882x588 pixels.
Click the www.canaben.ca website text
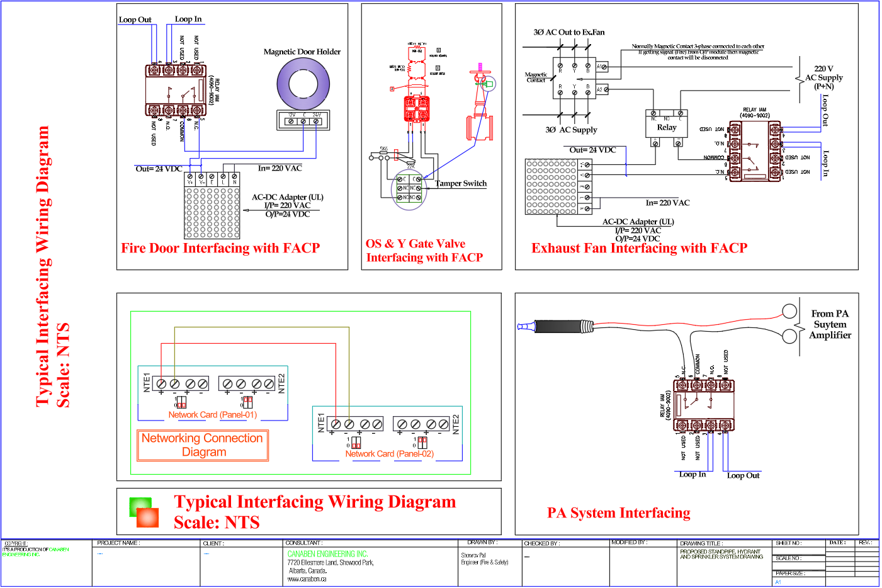coord(307,579)
